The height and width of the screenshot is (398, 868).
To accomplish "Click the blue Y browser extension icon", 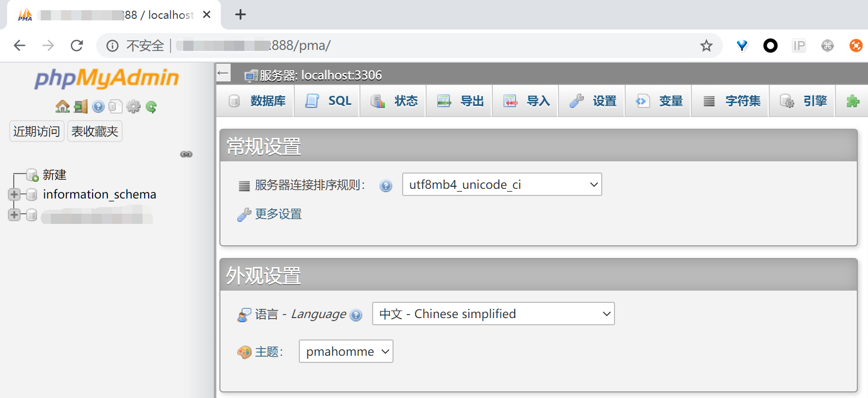I will click(x=742, y=46).
